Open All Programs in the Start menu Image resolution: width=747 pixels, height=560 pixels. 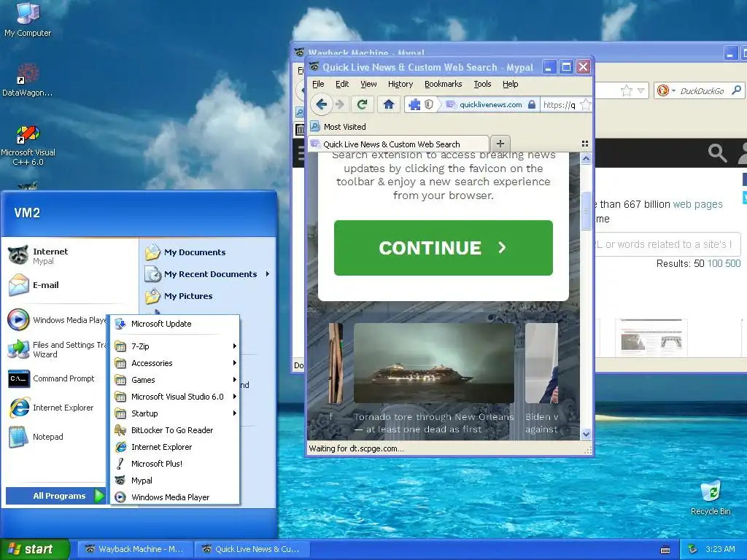55,496
